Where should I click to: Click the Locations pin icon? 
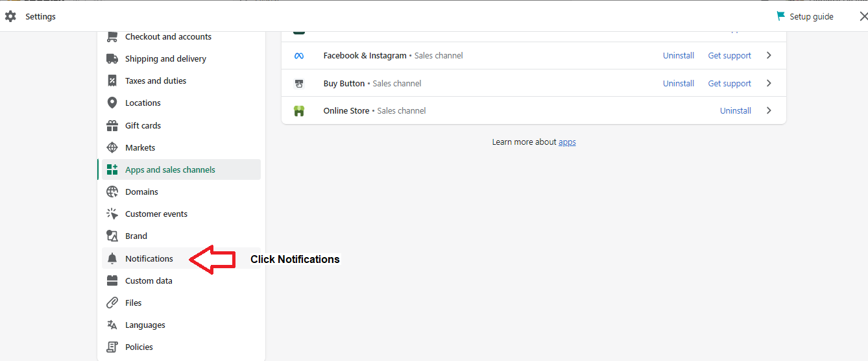point(112,103)
